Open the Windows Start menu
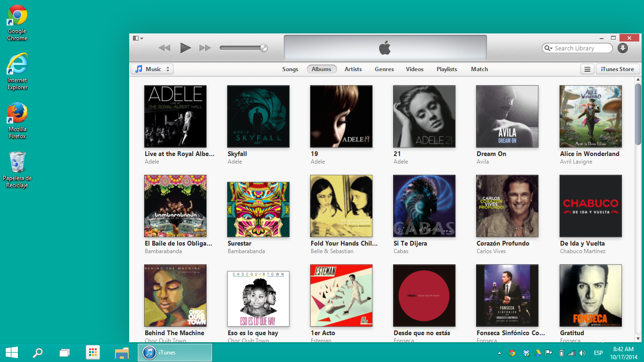This screenshot has width=644, height=362. click(12, 353)
